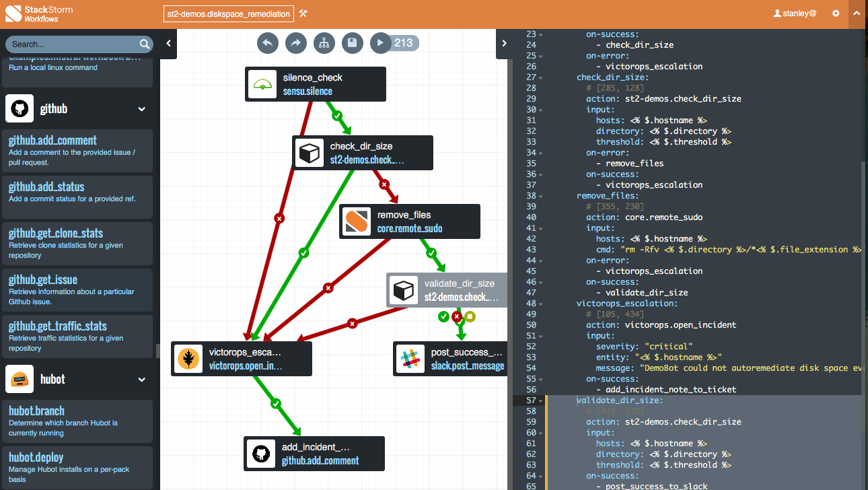Click the orange icon on remove_files node
The image size is (868, 490).
tap(357, 221)
